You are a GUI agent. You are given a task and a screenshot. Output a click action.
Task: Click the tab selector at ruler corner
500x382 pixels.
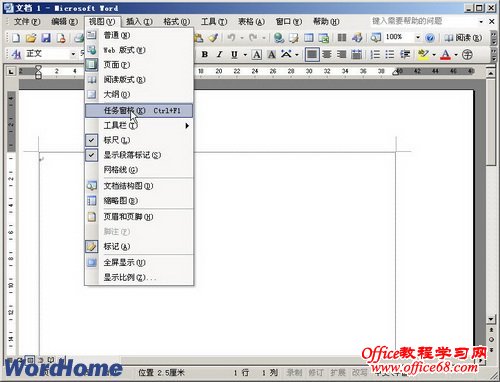click(x=11, y=71)
